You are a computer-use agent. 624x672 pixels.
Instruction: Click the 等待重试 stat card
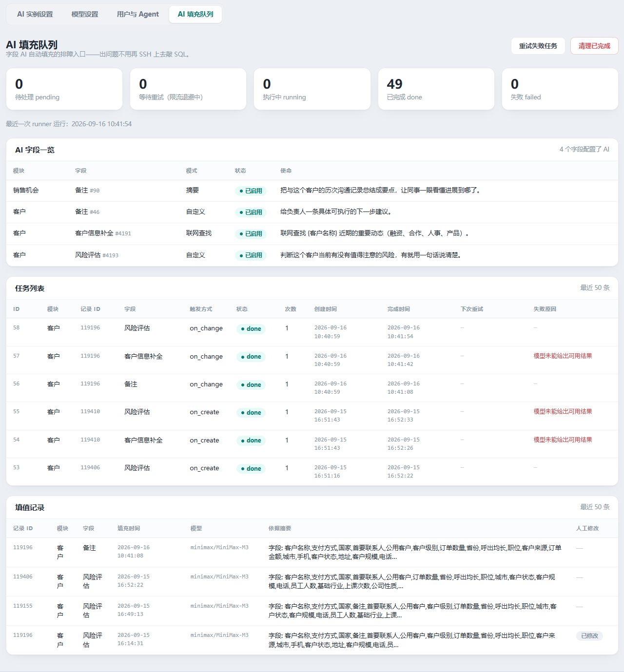(x=188, y=89)
